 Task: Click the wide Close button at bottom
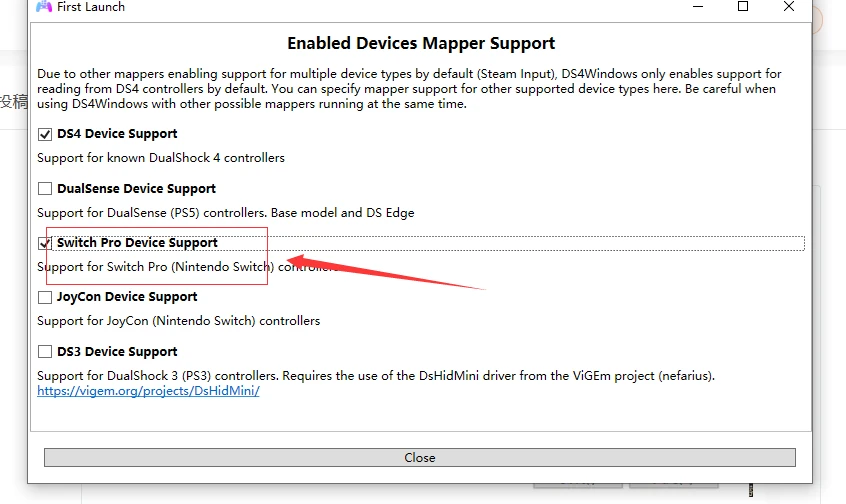tap(420, 458)
